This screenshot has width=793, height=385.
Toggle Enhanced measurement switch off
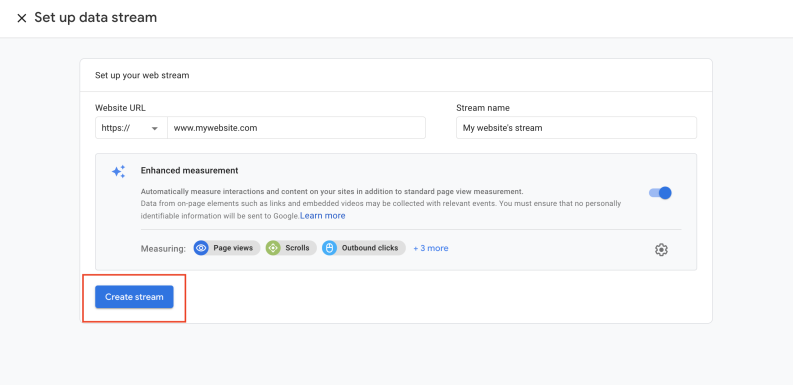point(660,193)
